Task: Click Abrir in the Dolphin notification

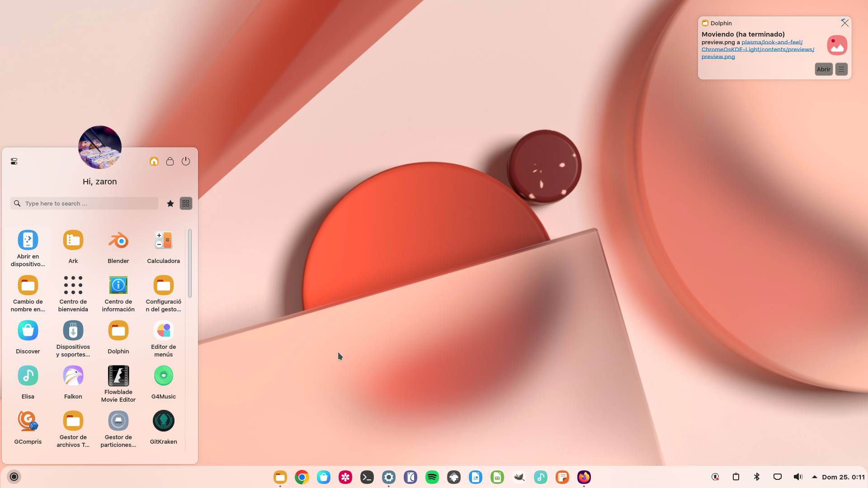Action: coord(824,70)
